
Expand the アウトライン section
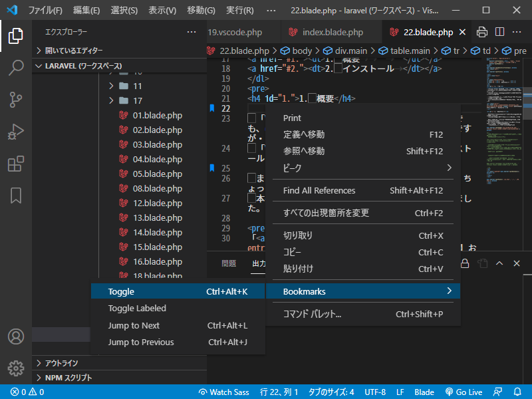(61, 363)
